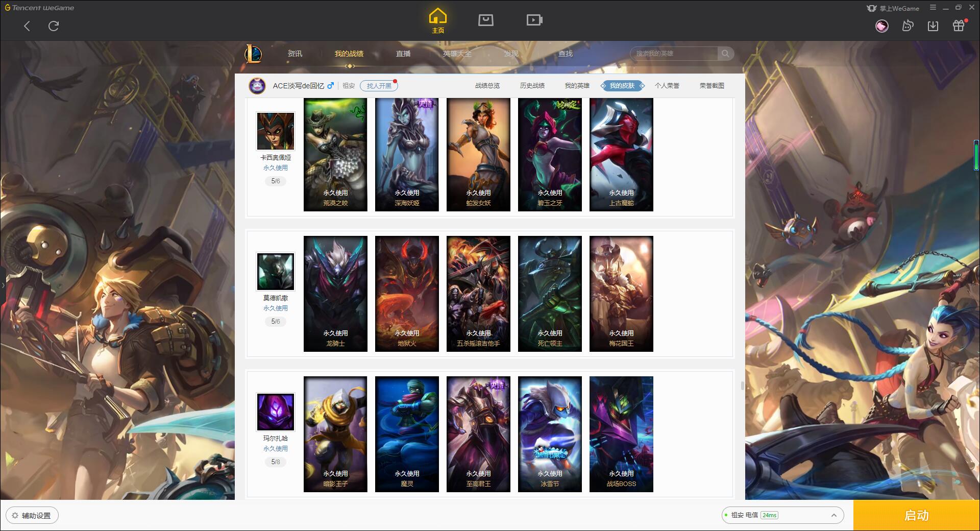Click the male gender icon beside player name
The width and height of the screenshot is (980, 531).
click(x=331, y=86)
